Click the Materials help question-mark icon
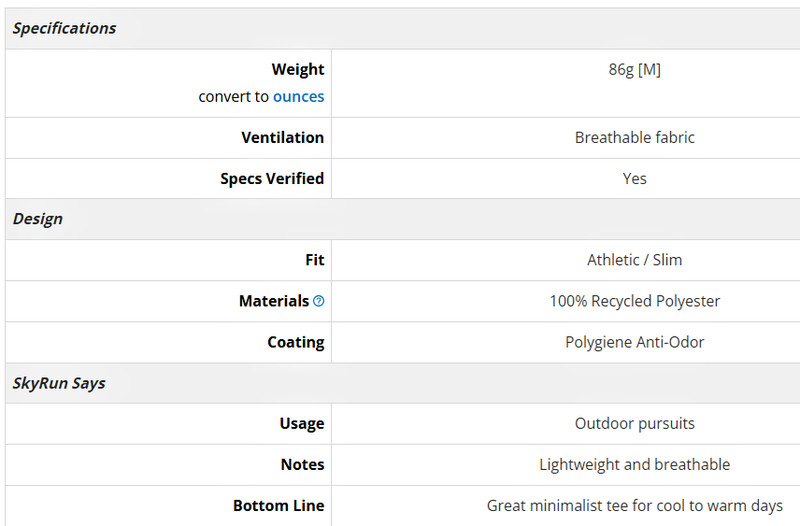800x526 pixels. 318,301
